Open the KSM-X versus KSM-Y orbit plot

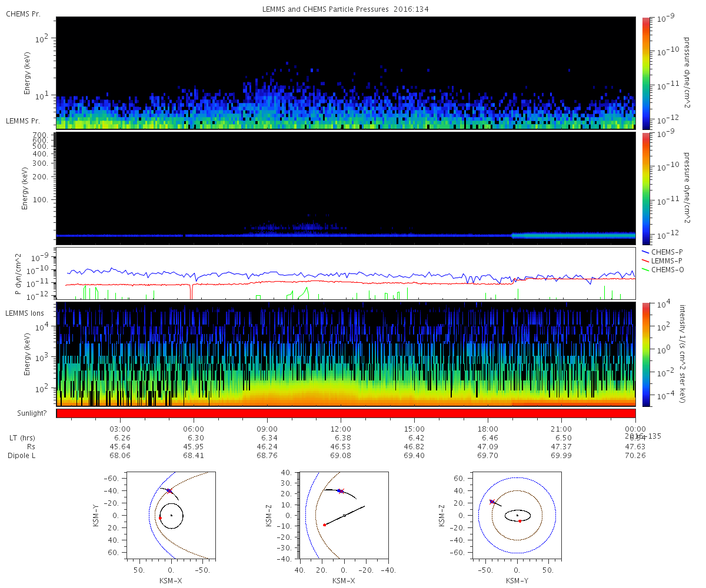click(171, 516)
